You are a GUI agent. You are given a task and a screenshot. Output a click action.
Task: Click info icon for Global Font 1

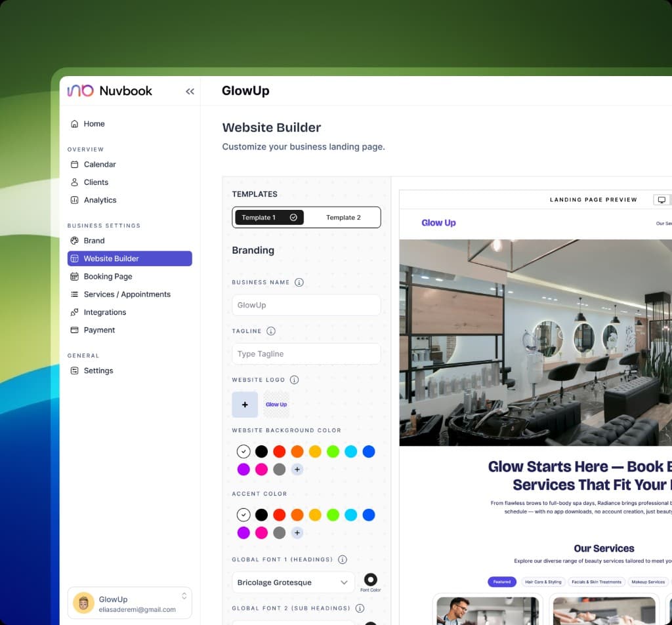click(343, 559)
